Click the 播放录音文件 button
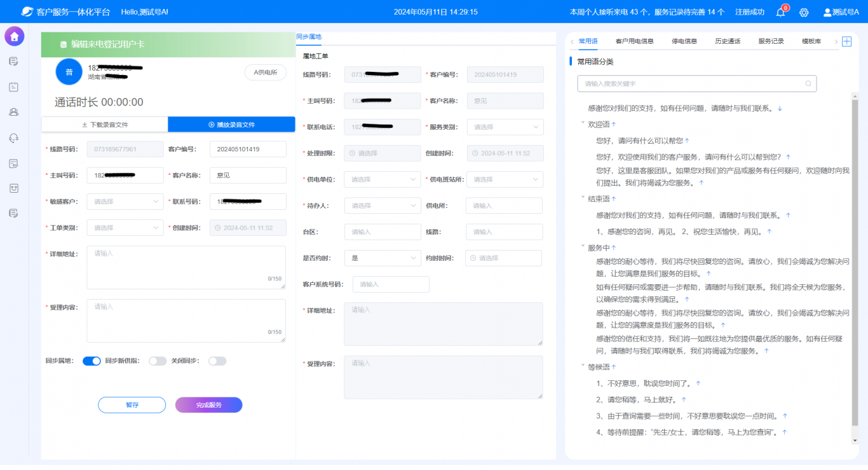This screenshot has width=868, height=470. point(232,125)
